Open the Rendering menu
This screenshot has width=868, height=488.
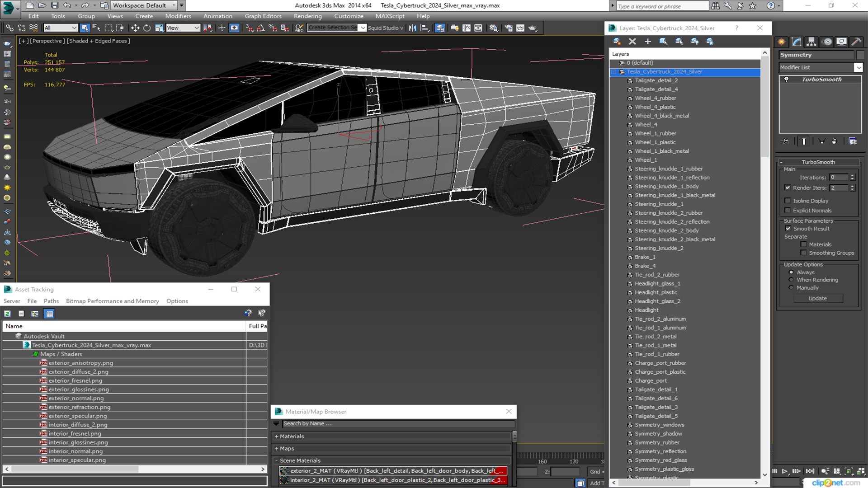point(307,16)
